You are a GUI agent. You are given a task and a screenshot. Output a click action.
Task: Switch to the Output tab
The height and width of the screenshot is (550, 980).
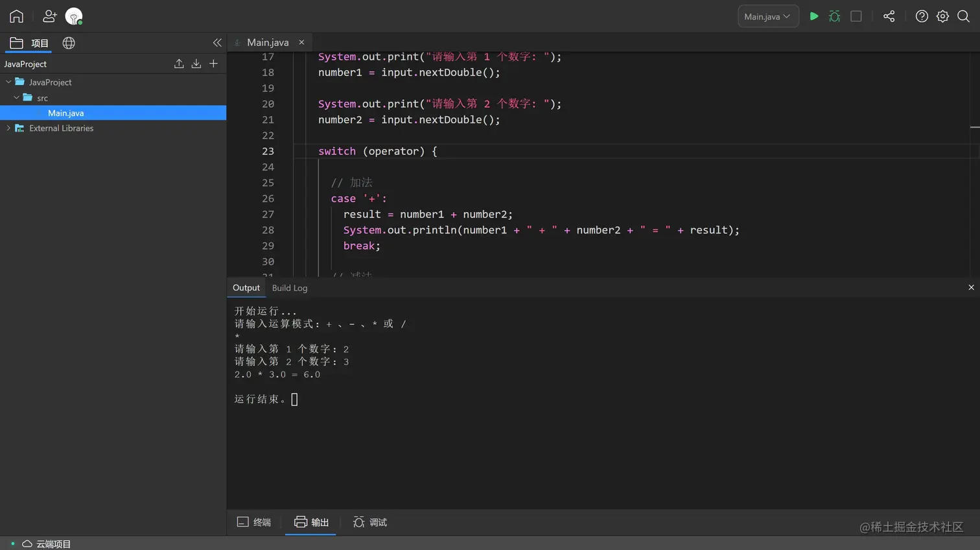[x=246, y=287]
